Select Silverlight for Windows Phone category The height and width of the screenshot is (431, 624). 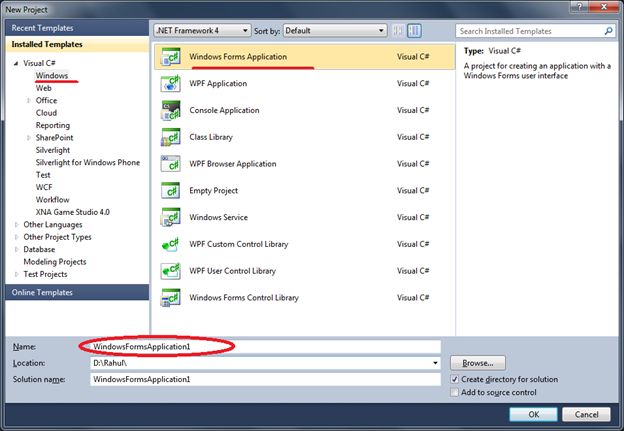[x=88, y=162]
